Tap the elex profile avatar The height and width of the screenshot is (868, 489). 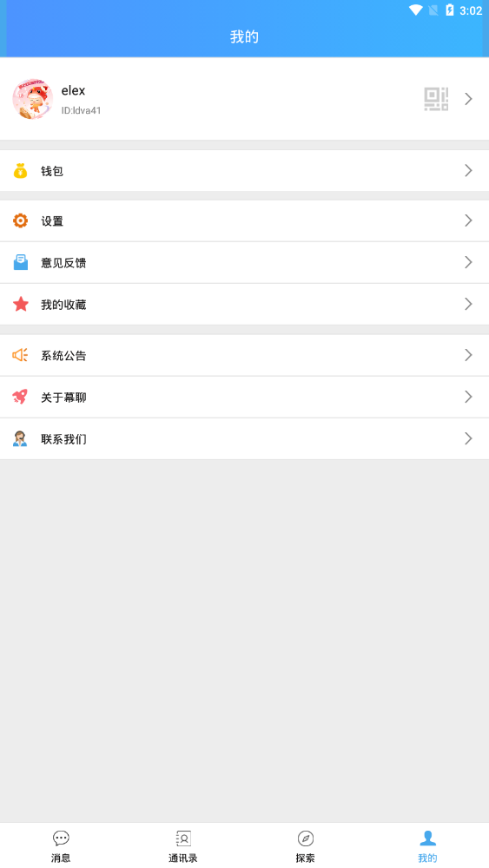[33, 99]
